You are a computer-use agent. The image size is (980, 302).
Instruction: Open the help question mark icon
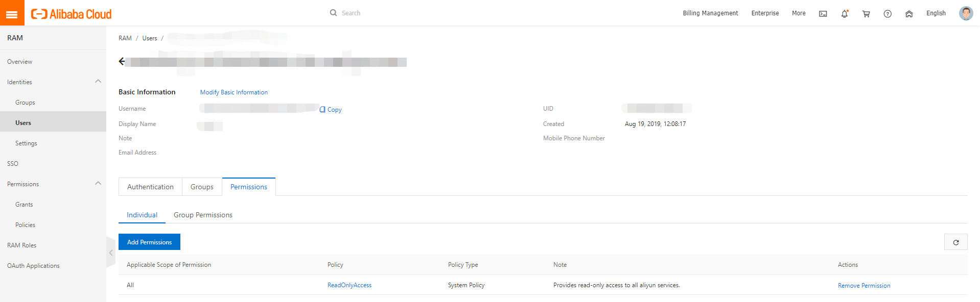(888, 14)
